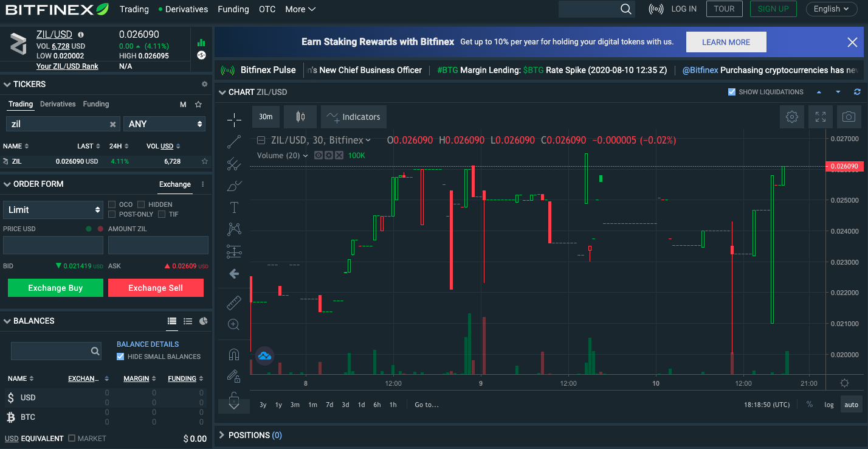868x449 pixels.
Task: Collapse the Balances panel
Action: [x=7, y=321]
